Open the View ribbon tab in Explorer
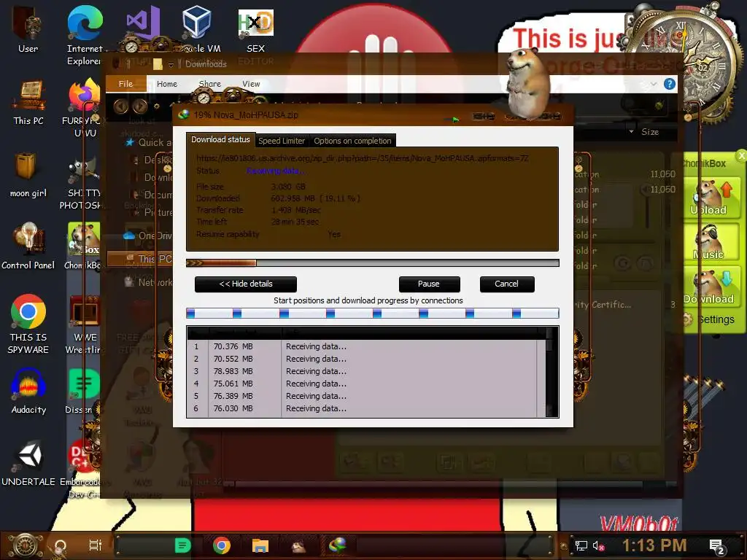Screen dimensions: 747x560 tap(251, 84)
